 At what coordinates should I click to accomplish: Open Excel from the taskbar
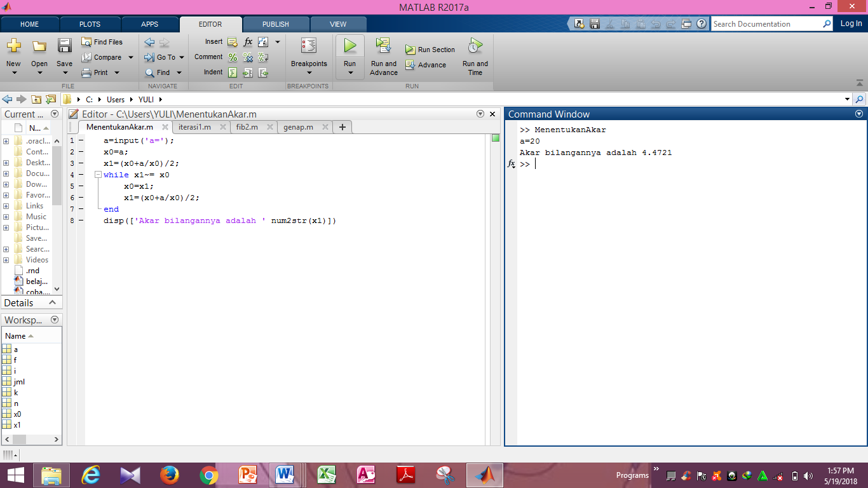click(x=326, y=475)
